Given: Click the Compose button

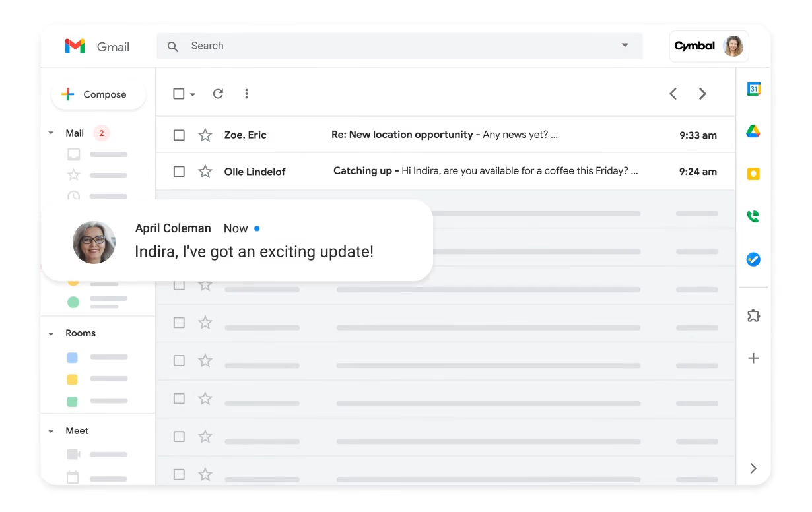Looking at the screenshot, I should (98, 94).
